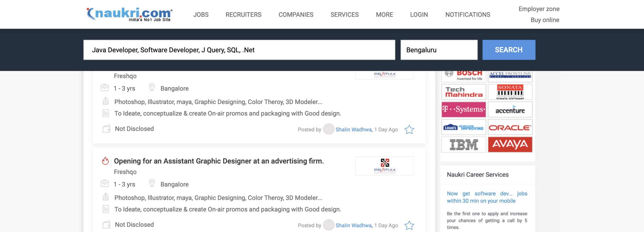Open the Buy online link

pyautogui.click(x=545, y=20)
